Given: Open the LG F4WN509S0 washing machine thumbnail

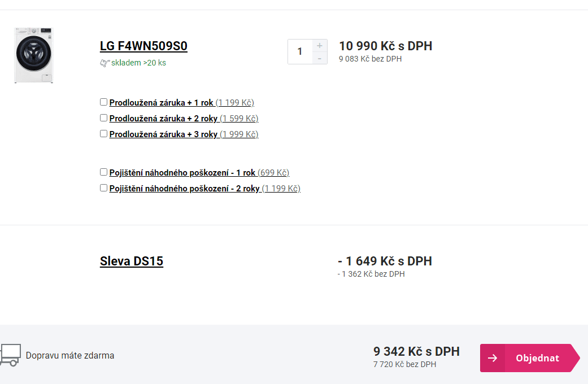Looking at the screenshot, I should [34, 55].
